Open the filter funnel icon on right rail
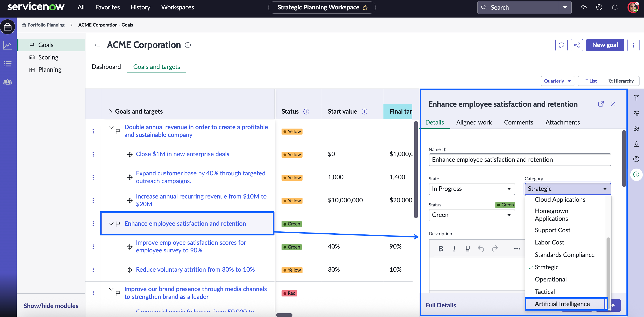 point(636,98)
